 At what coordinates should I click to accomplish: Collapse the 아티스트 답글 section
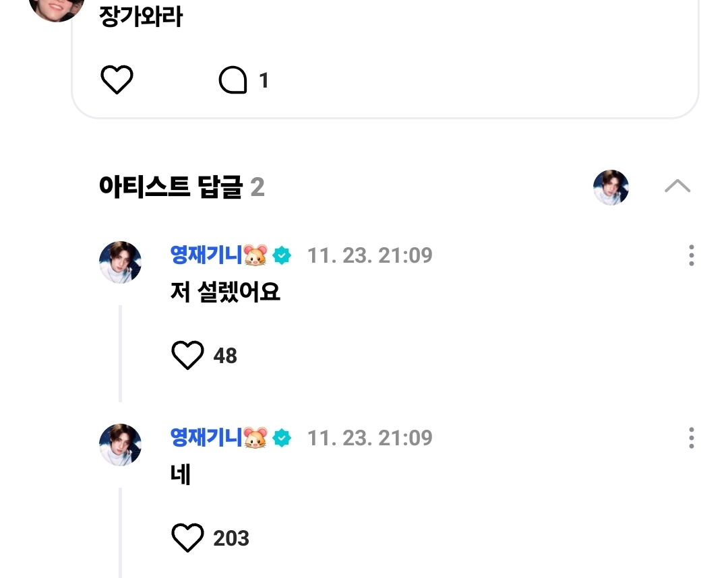click(x=677, y=187)
